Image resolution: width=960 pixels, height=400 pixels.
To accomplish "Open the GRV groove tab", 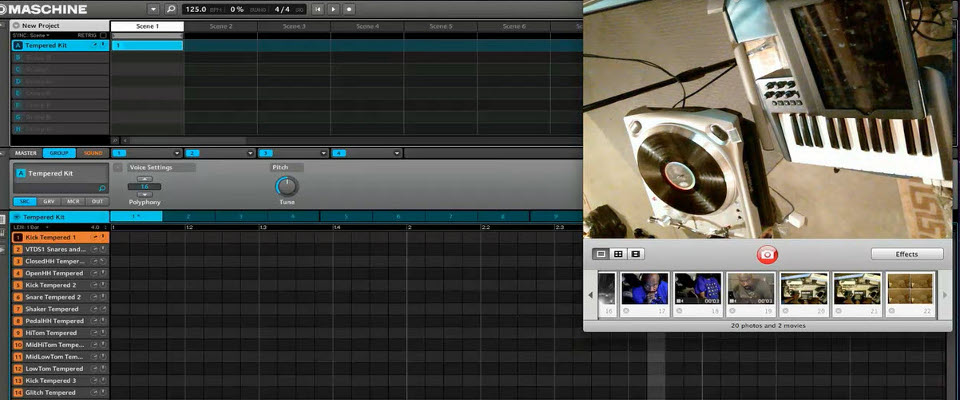I will (48, 201).
